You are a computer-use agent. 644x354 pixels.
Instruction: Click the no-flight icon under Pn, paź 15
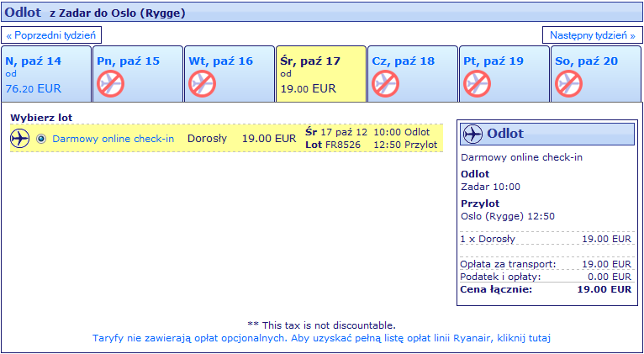[x=110, y=84]
